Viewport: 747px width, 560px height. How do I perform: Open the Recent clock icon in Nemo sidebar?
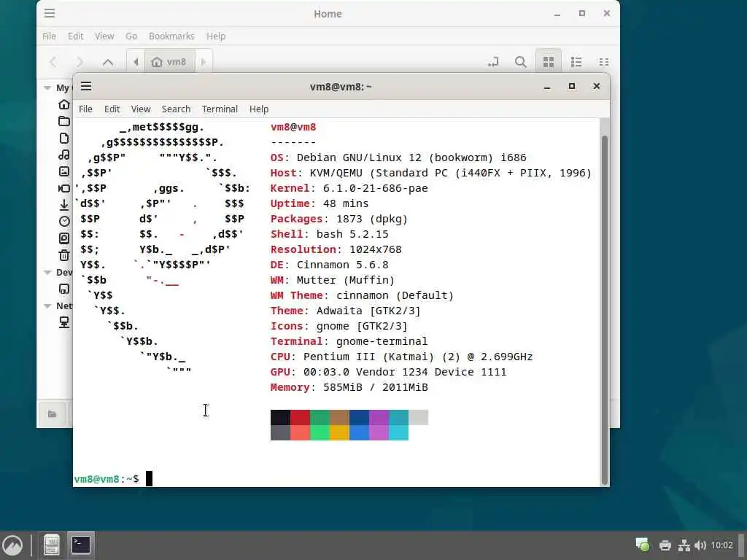(x=64, y=221)
